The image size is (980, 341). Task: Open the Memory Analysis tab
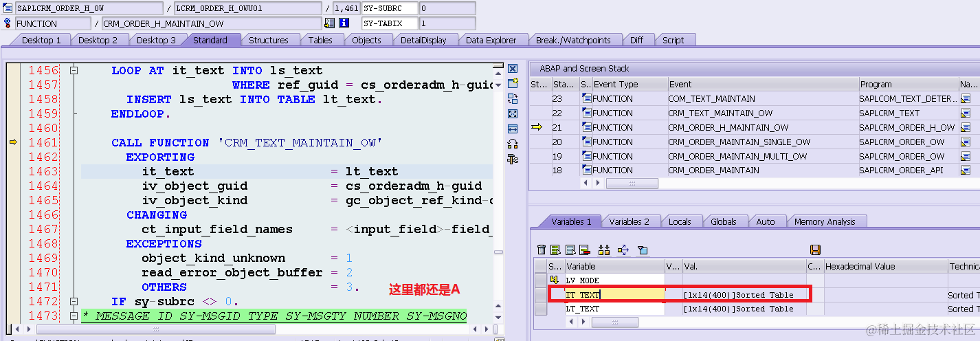pyautogui.click(x=825, y=221)
